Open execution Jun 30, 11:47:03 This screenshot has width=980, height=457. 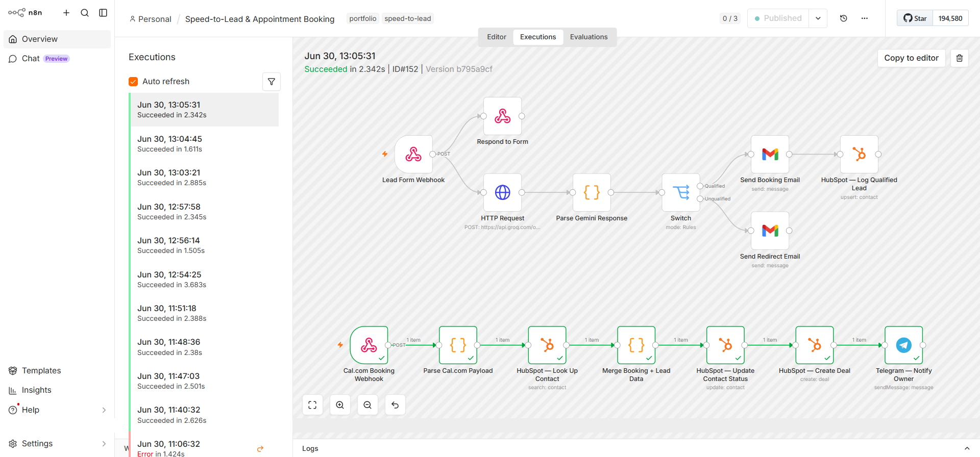(x=204, y=381)
